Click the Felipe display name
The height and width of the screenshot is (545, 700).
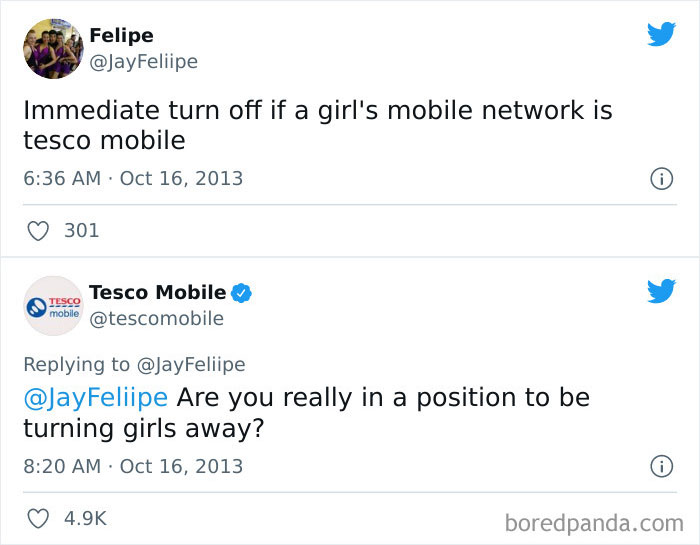tap(121, 36)
